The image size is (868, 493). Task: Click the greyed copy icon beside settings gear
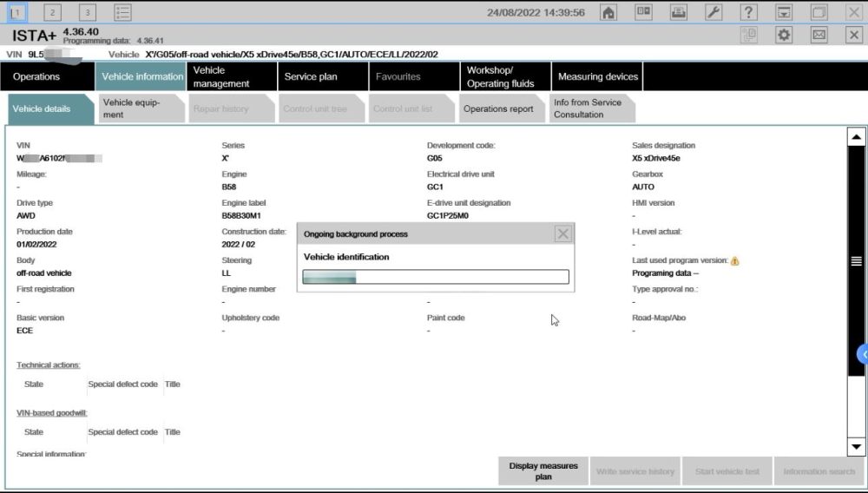pos(748,35)
